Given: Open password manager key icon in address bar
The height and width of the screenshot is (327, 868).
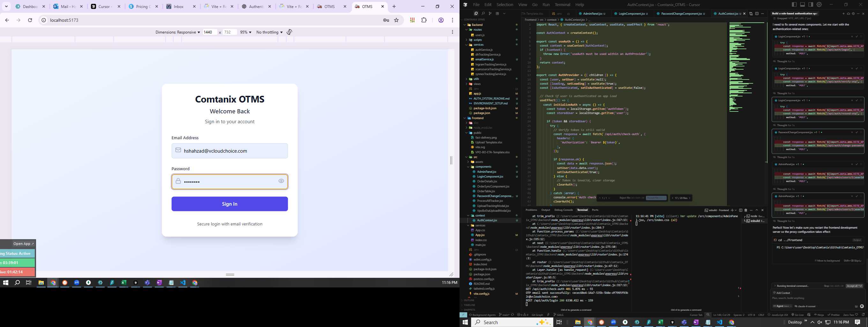Looking at the screenshot, I should tap(386, 20).
